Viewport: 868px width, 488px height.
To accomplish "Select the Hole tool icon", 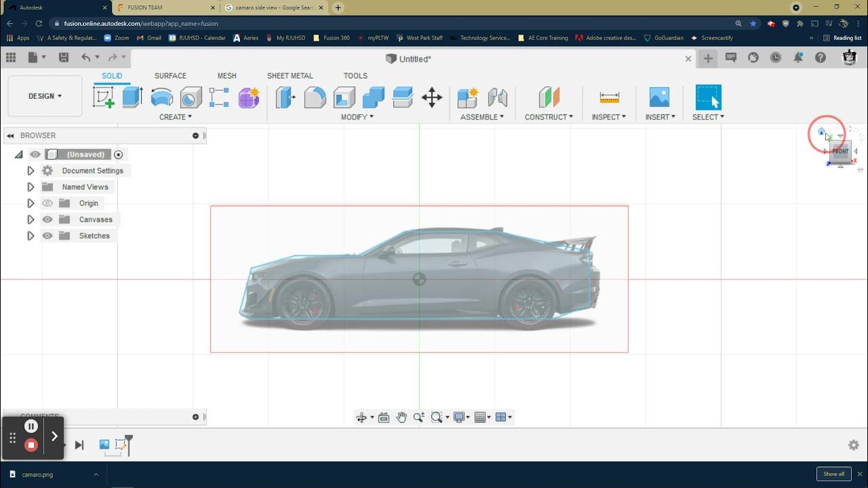I will click(191, 98).
